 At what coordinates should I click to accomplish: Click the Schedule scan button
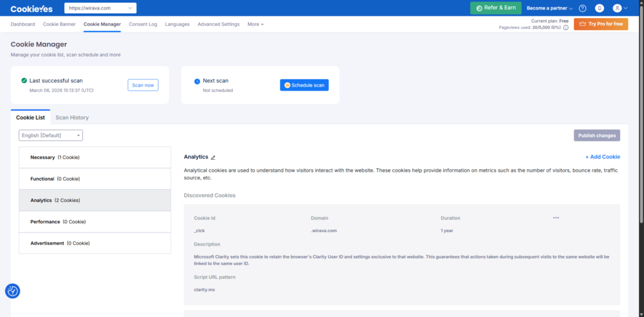coord(304,85)
